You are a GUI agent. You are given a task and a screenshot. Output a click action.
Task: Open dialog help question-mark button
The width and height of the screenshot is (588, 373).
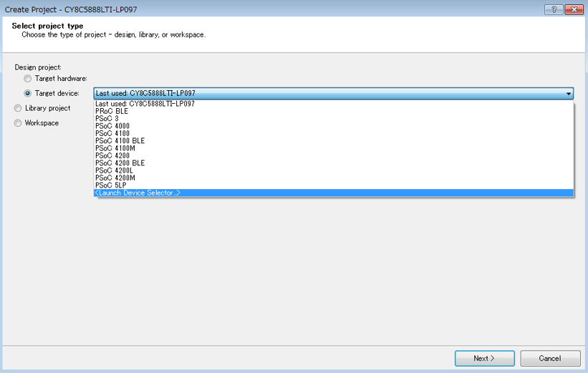554,9
